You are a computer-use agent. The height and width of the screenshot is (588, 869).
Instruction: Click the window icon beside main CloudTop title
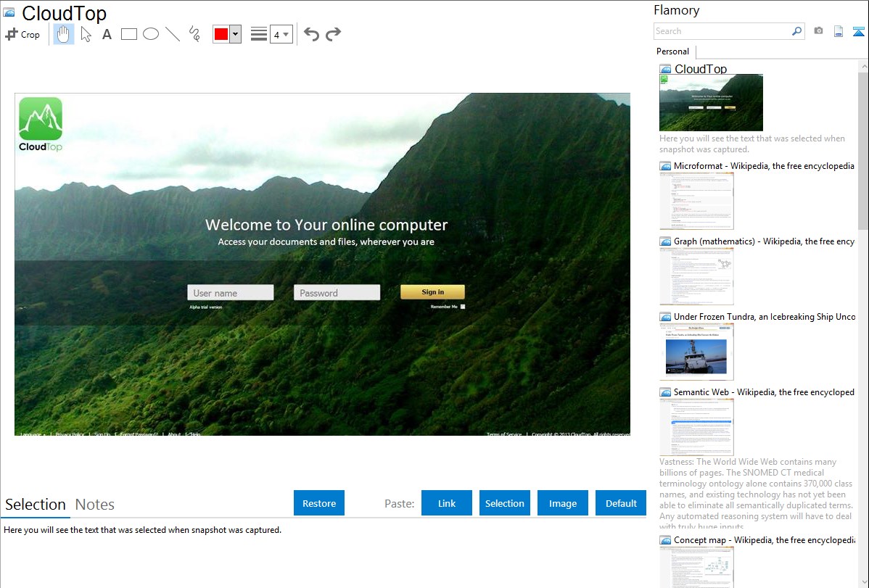(9, 12)
